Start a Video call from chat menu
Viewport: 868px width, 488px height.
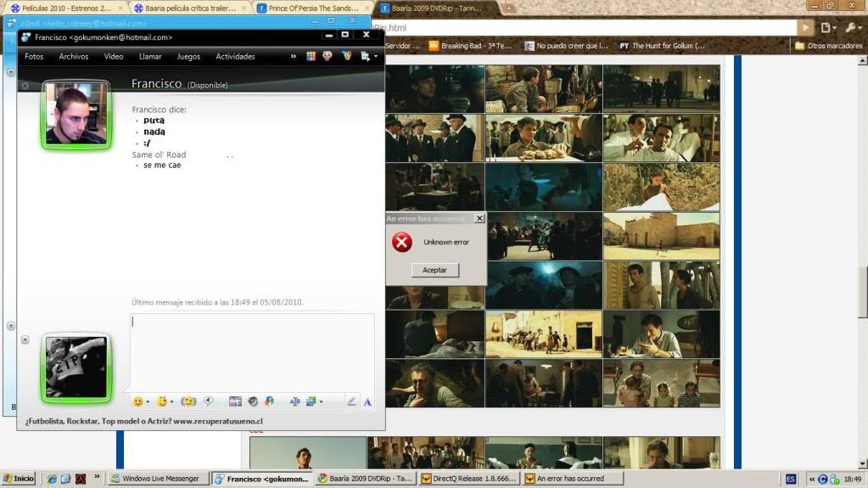point(114,57)
